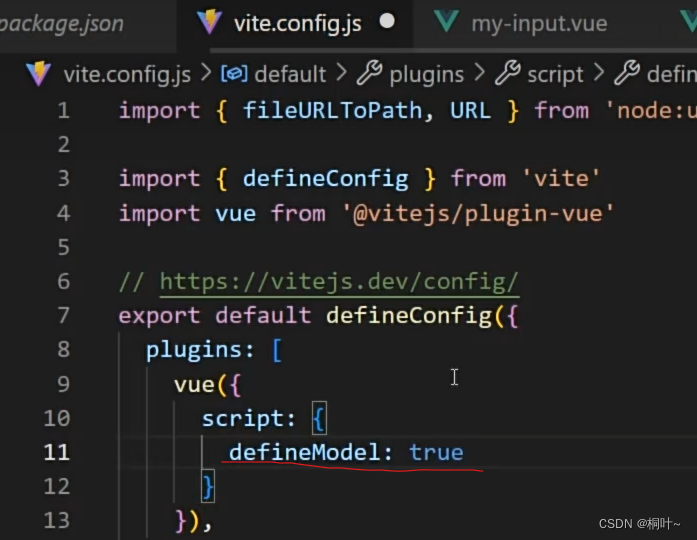
Task: Open default breadcrumb segment
Action: tap(290, 74)
